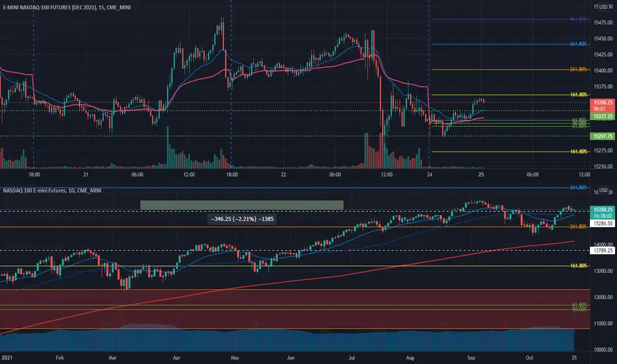Click the orange 261.80% Fibonacci label on the 15-minute chart
This screenshot has height=364, width=617.
tap(578, 69)
